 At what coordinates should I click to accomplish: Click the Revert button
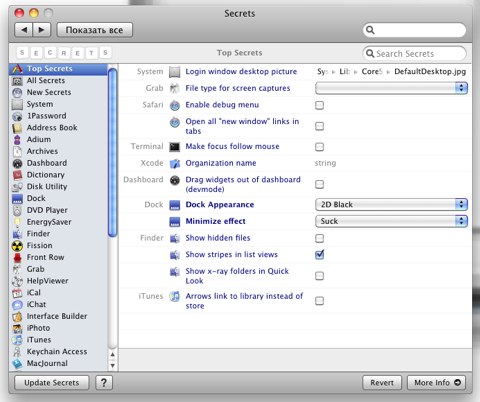click(382, 383)
